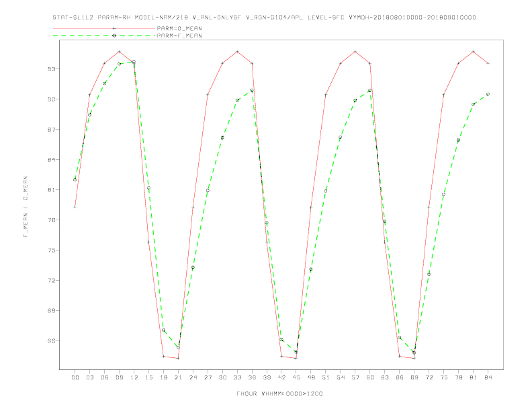This screenshot has height=411, width=532.
Task: Click the red O_MEAN peak marker at hour 33
Action: tap(237, 52)
